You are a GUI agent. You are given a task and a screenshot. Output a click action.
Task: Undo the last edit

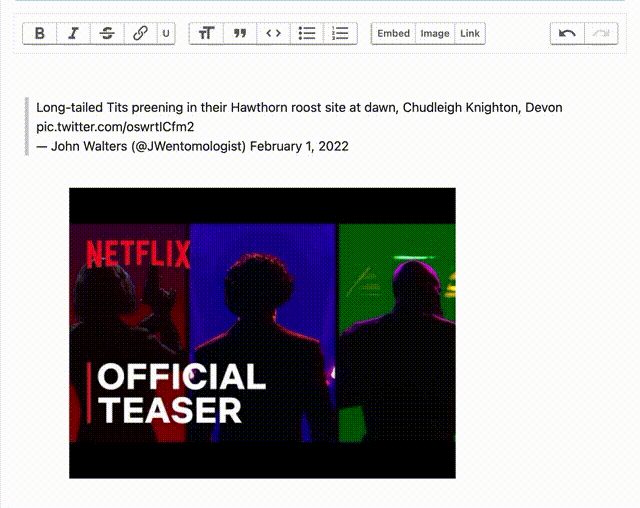click(x=567, y=33)
